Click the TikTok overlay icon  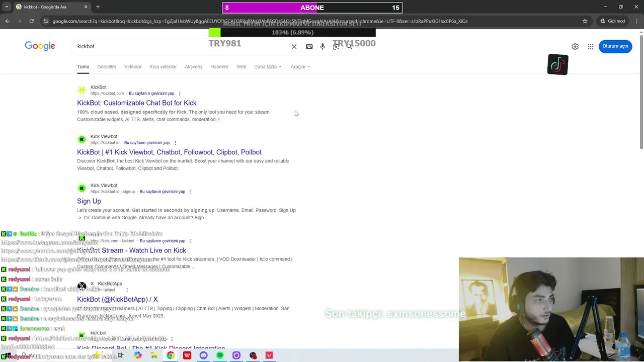coord(557,64)
